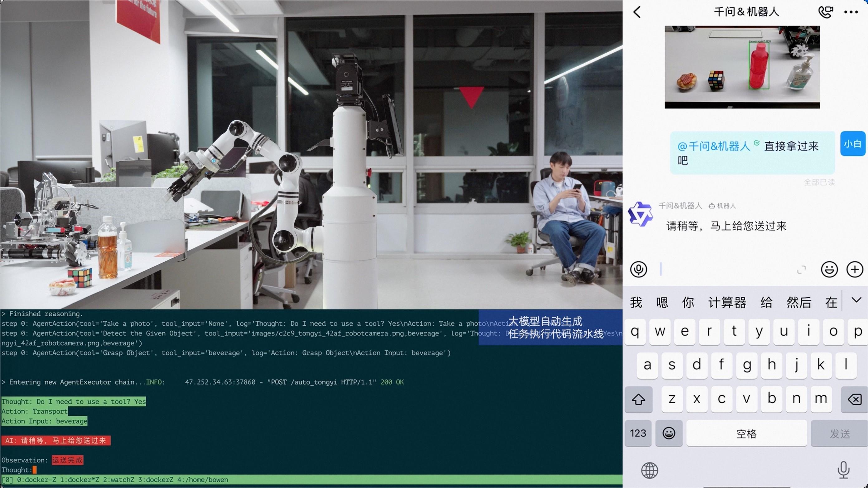This screenshot has height=488, width=868.
Task: Choose the suggestion word 嗯
Action: 662,303
